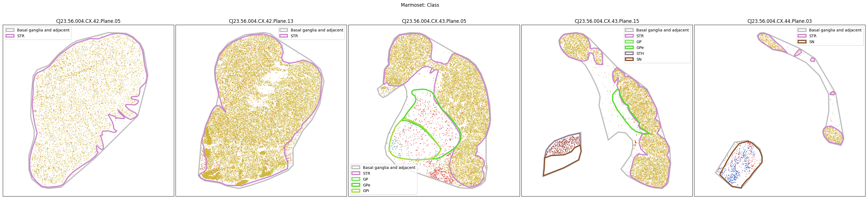Image resolution: width=868 pixels, height=199 pixels.
Task: Click pink STR swatch in CX.42.Plane.05 legend
Action: [x=10, y=36]
